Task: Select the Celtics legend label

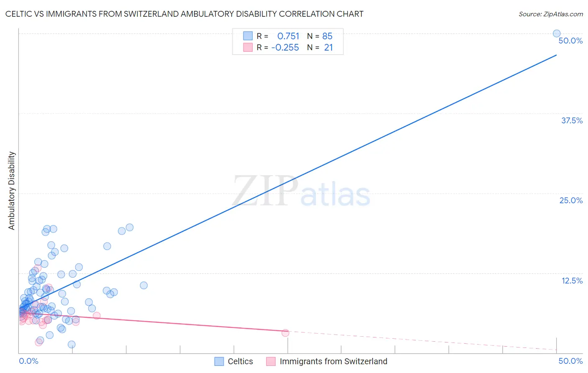Action: pos(240,361)
